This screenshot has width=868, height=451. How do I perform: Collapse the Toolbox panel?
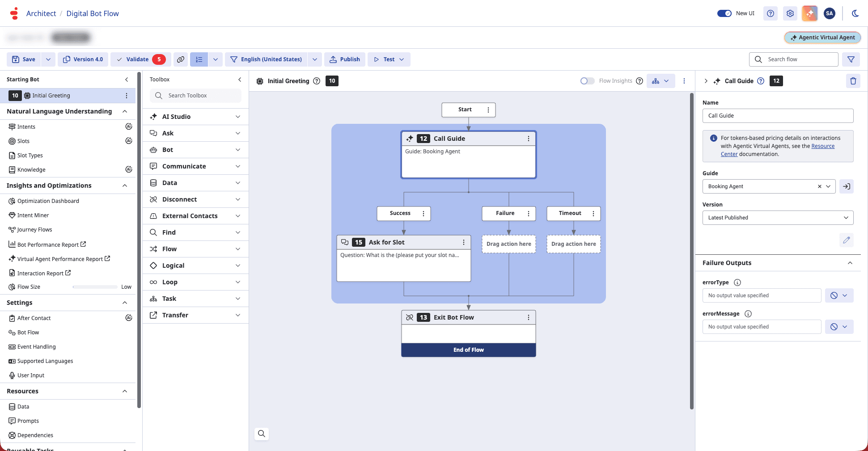tap(240, 80)
